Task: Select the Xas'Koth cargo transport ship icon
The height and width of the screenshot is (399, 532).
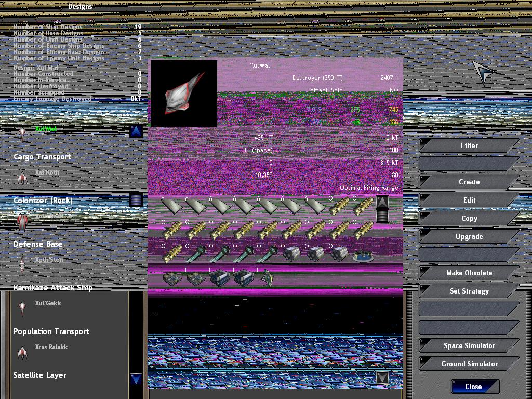Action: (22, 178)
